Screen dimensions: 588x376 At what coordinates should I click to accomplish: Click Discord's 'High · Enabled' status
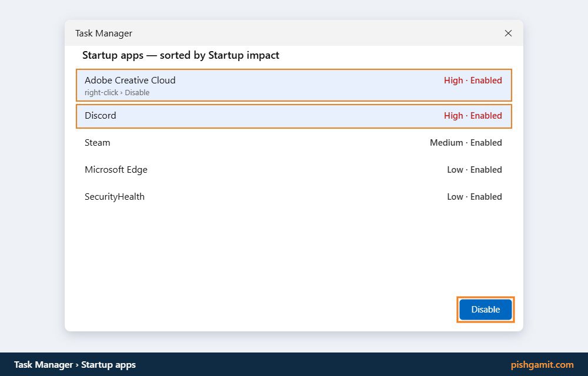[473, 116]
